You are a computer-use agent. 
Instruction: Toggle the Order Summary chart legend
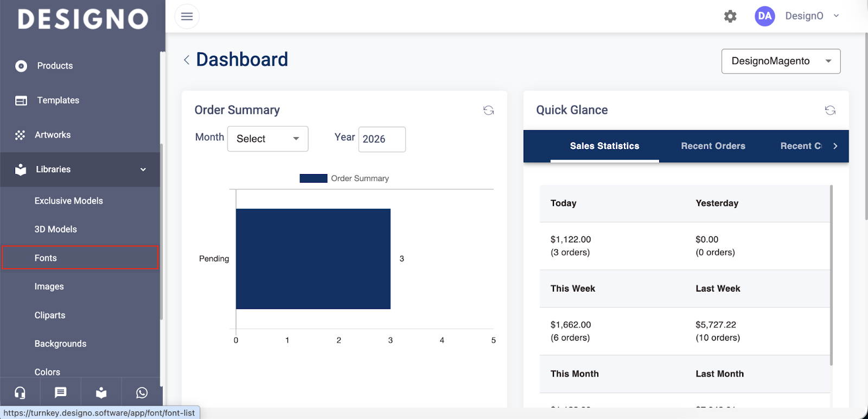[344, 178]
